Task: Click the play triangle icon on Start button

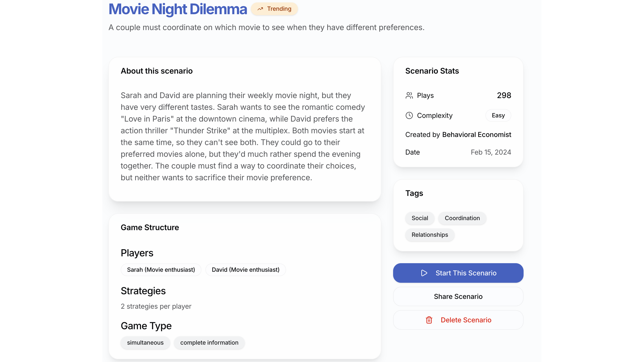Action: [424, 273]
